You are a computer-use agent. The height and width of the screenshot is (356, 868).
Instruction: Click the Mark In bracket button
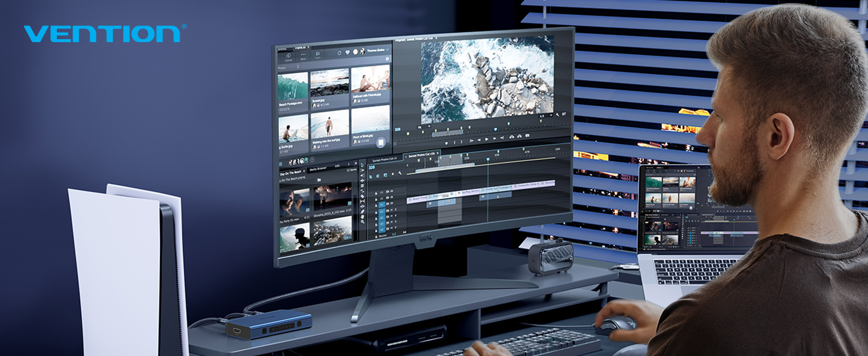(454, 142)
